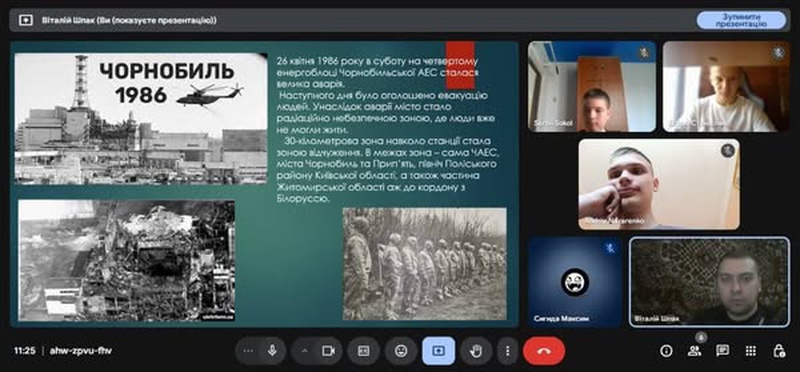Screen dimensions: 800x372
Task: Open meeting details info icon
Action: pos(665,351)
